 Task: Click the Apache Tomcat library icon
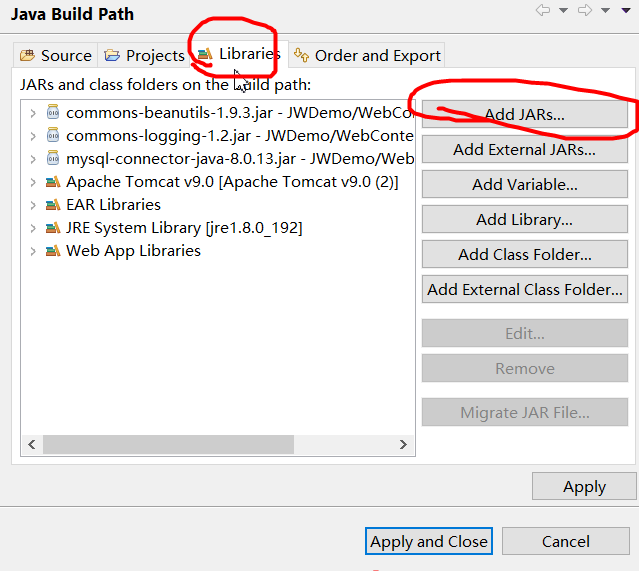(x=53, y=182)
